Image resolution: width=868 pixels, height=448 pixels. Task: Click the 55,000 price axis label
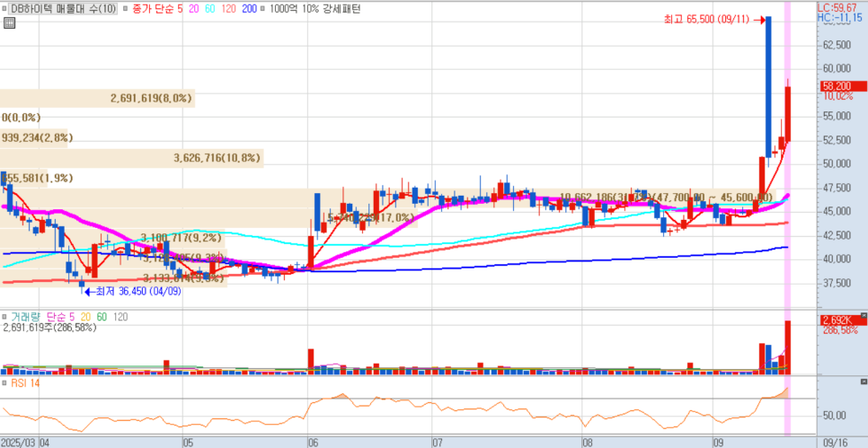tap(836, 116)
